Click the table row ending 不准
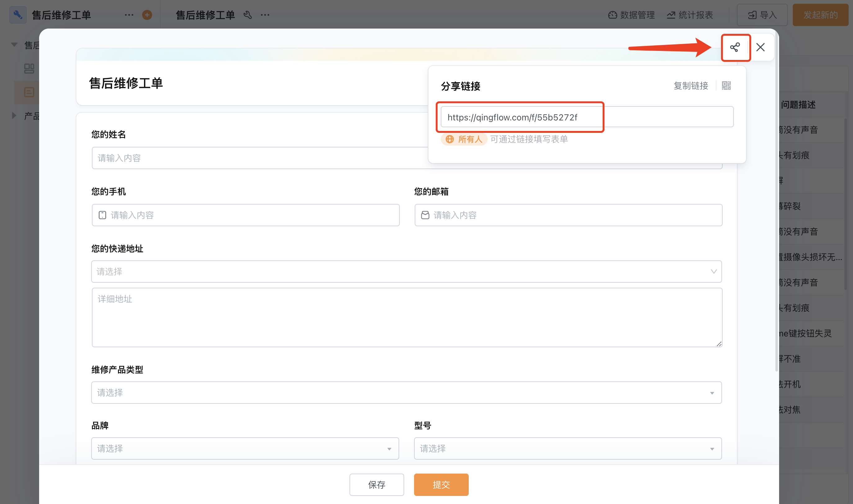This screenshot has width=853, height=504. [x=811, y=359]
